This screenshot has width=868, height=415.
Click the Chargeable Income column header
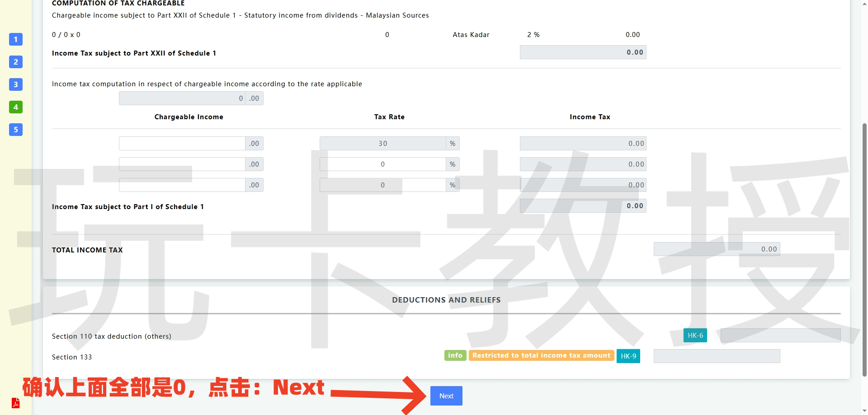189,117
